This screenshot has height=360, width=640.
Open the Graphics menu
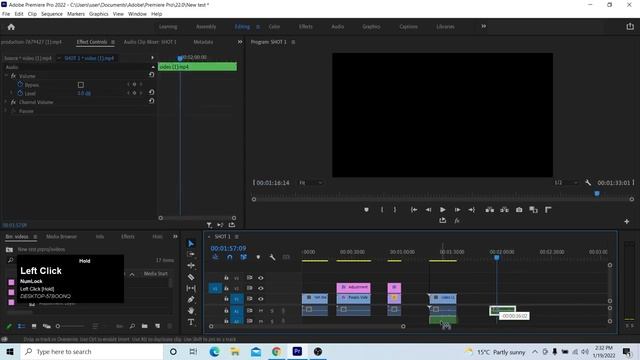pyautogui.click(x=98, y=14)
